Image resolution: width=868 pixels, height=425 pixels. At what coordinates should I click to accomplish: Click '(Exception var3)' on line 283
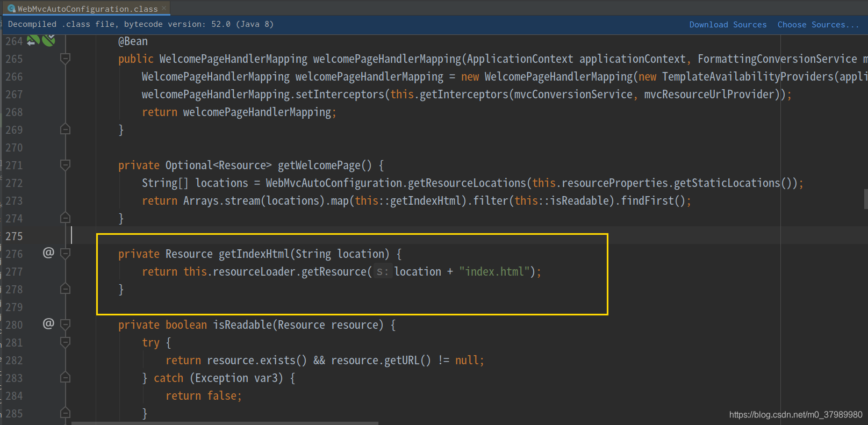point(236,378)
